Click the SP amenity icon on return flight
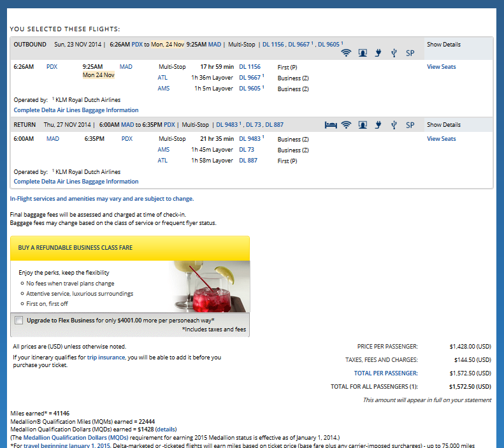The image size is (504, 448). [410, 125]
